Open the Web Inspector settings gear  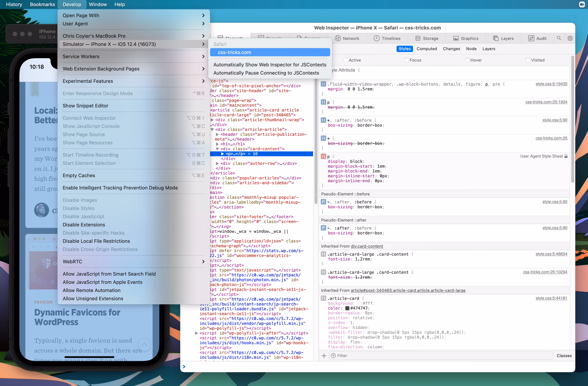pyautogui.click(x=570, y=38)
